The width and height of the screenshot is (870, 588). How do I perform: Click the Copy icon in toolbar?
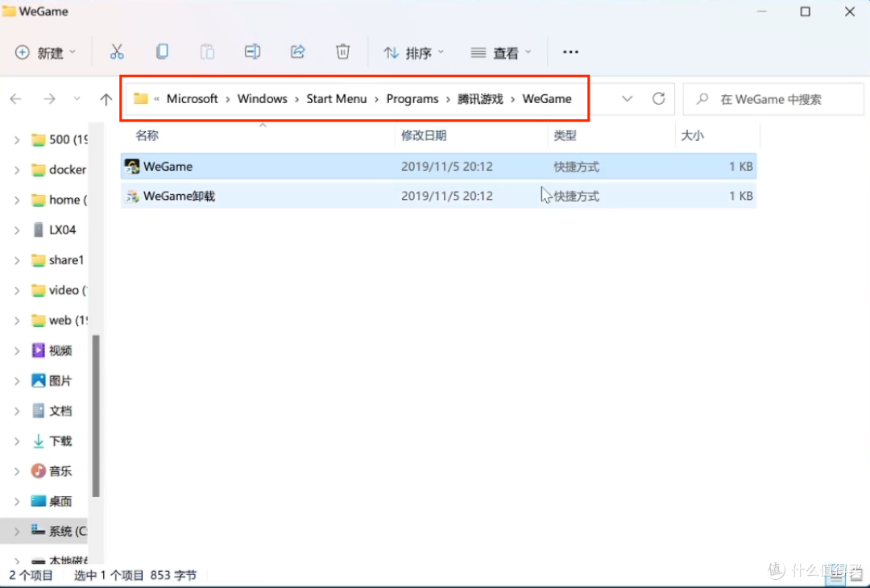(162, 52)
